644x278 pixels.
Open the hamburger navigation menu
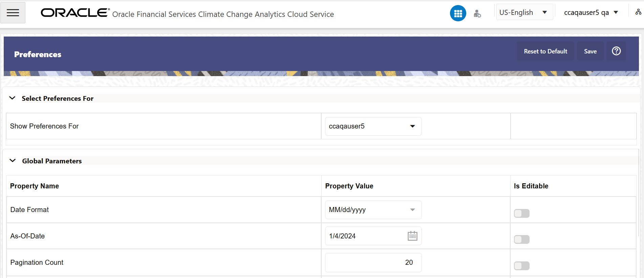(x=13, y=13)
